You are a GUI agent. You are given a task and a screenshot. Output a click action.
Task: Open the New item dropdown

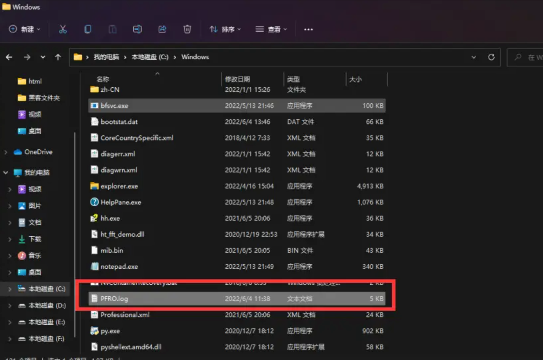point(25,29)
